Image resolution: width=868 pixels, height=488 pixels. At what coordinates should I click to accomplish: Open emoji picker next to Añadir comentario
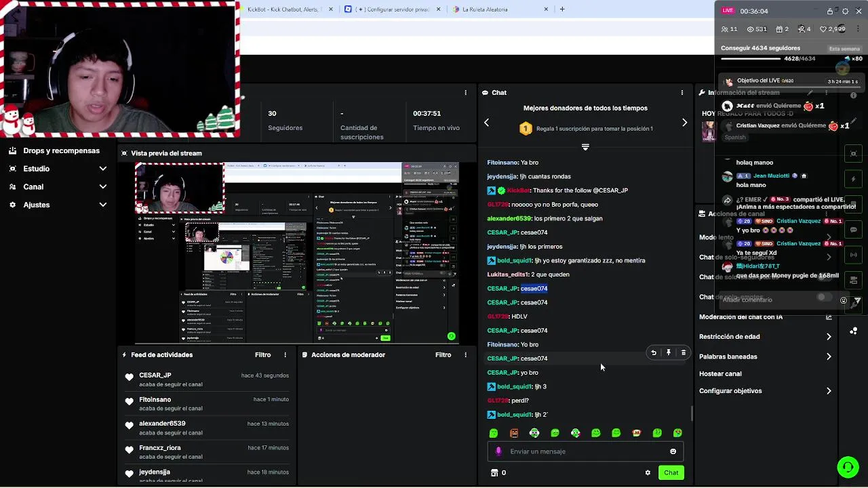[844, 300]
